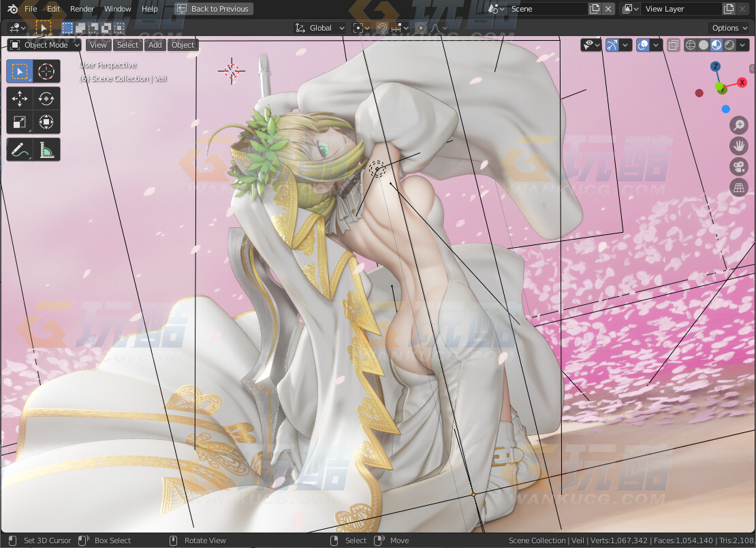756x548 pixels.
Task: Toggle the camera view button
Action: coord(739,167)
